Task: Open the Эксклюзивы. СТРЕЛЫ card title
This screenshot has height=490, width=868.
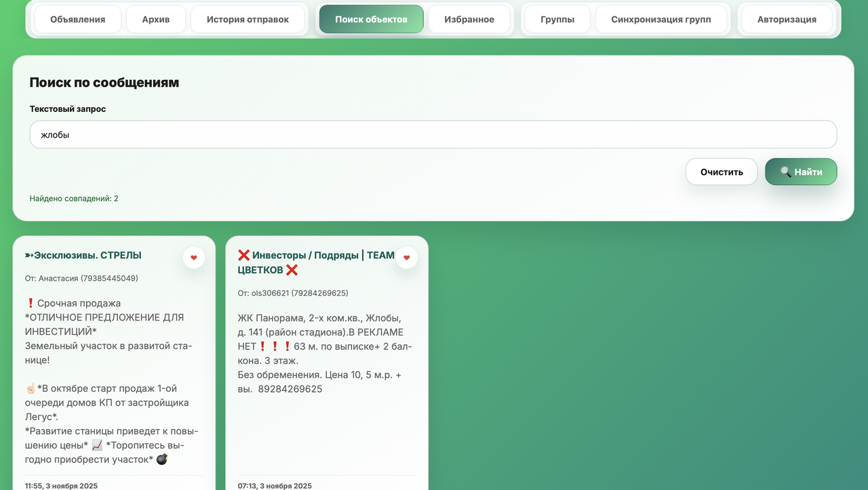Action: pos(83,256)
